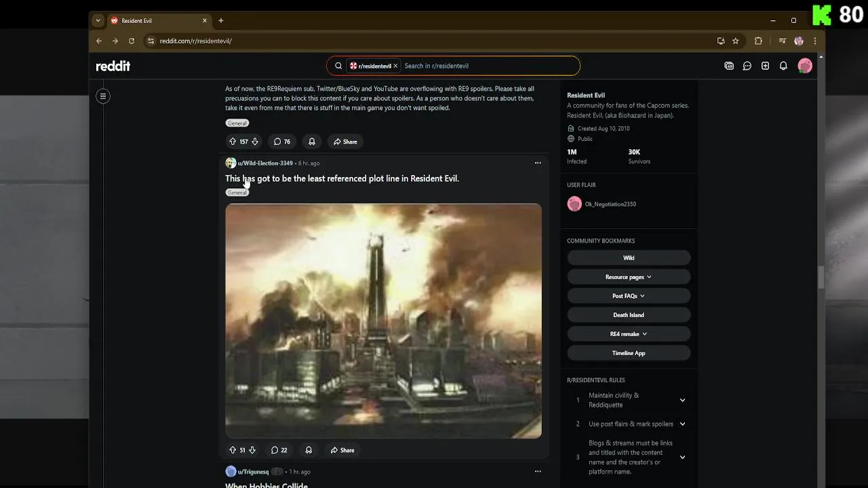Expand the RE4 remake bookmark dropdown
The height and width of the screenshot is (488, 868).
tap(629, 334)
